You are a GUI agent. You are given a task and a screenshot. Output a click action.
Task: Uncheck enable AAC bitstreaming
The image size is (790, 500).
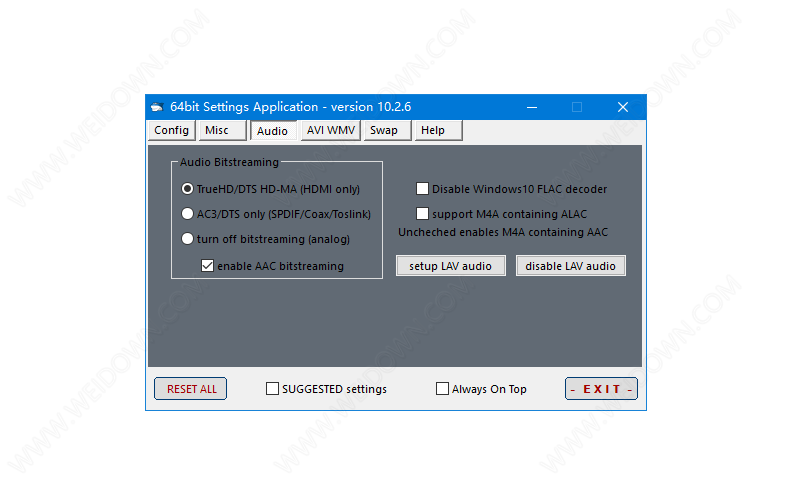click(x=208, y=266)
